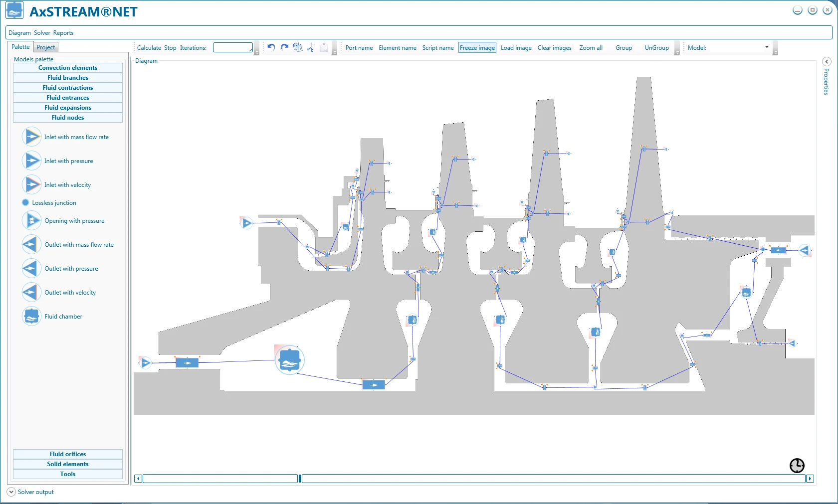Screen dimensions: 838x504
Task: Select Outlet with mass flow rate icon
Action: [x=31, y=244]
